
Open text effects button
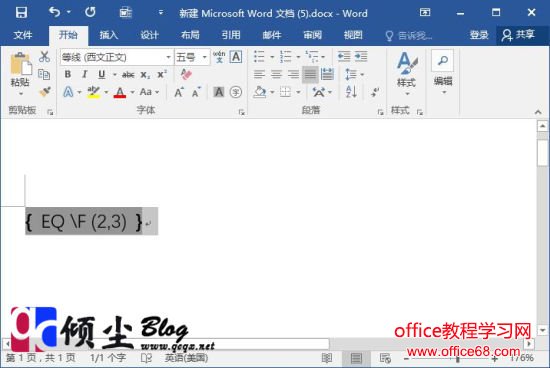tap(68, 92)
